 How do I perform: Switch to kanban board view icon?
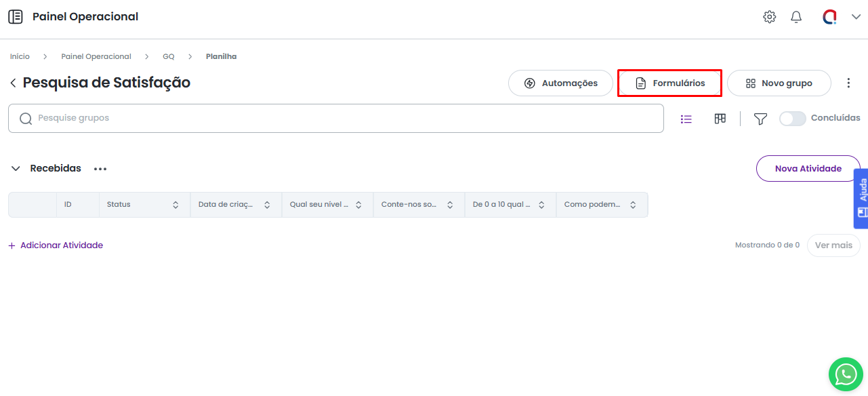point(720,119)
